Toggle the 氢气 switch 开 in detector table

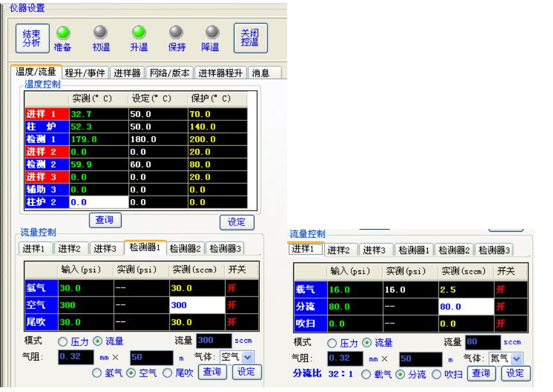(231, 288)
